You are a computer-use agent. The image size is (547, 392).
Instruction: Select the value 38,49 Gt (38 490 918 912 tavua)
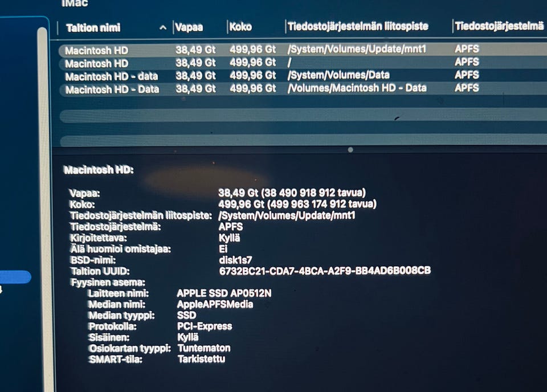pyautogui.click(x=292, y=193)
